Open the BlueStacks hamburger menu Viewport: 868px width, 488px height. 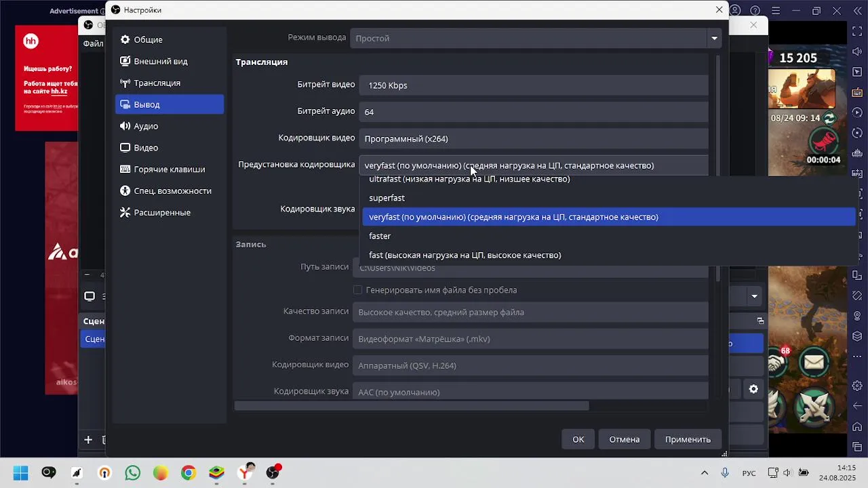pos(776,10)
